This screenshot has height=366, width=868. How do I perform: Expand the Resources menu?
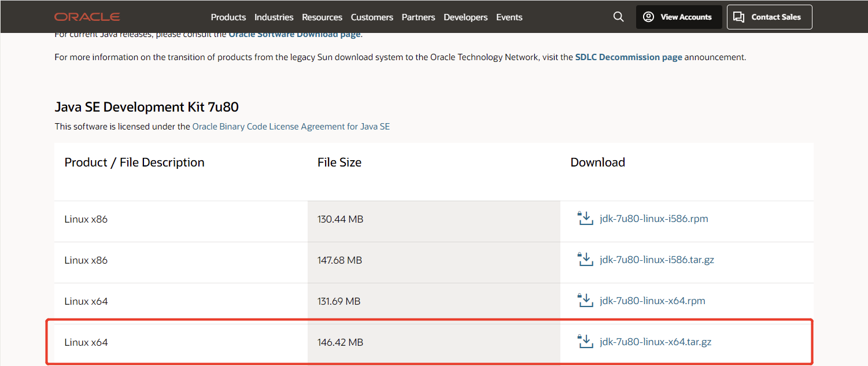322,17
